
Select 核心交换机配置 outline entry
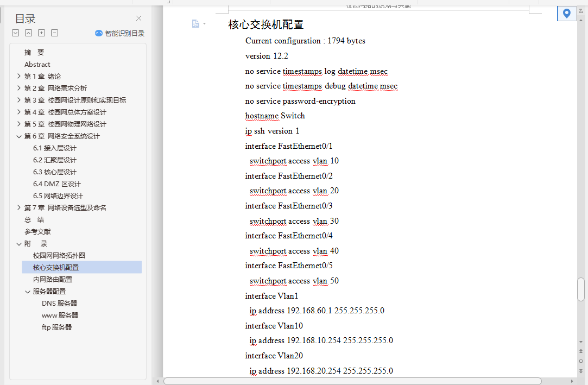82,267
